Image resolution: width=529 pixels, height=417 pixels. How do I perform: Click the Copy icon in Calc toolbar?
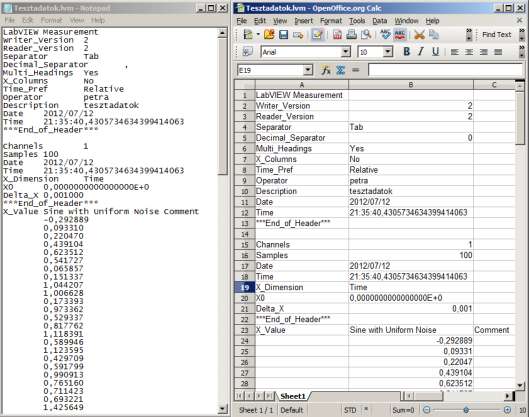coord(434,34)
